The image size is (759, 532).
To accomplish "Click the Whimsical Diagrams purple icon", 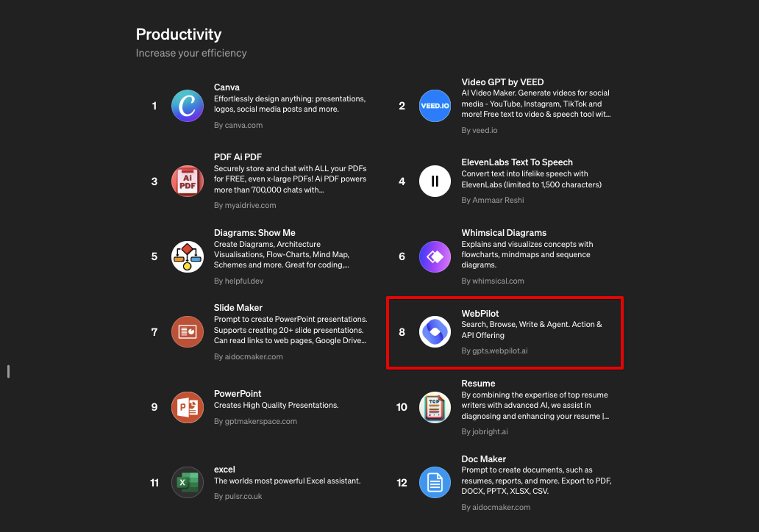I will click(435, 256).
